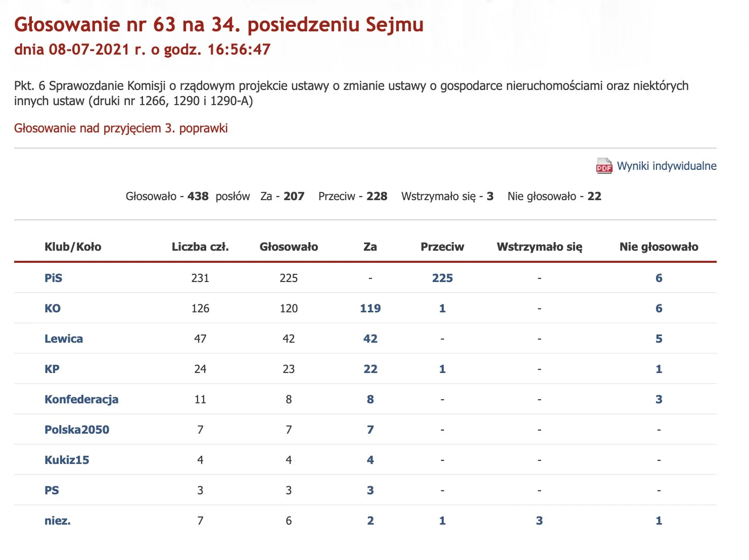This screenshot has width=749, height=560.
Task: Click the Polska2050 7 Za votes number
Action: (x=370, y=430)
